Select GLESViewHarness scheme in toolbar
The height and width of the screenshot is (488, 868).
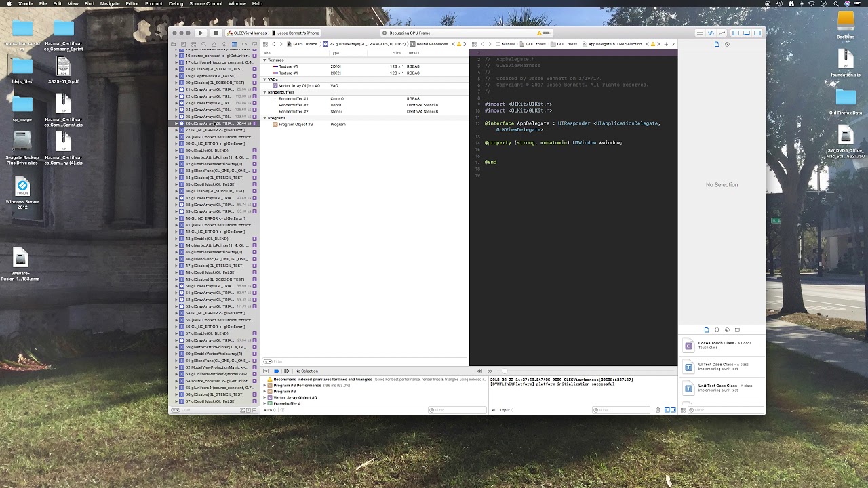click(x=246, y=33)
